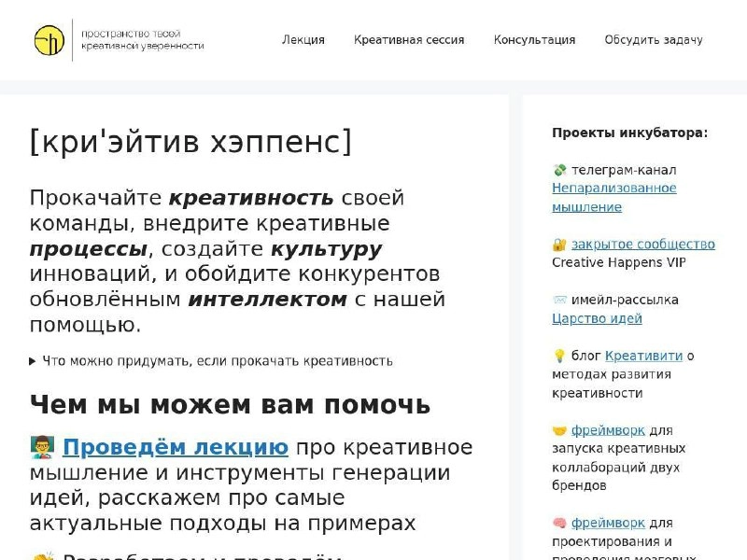Open the закрытое сообщество link

click(x=643, y=245)
